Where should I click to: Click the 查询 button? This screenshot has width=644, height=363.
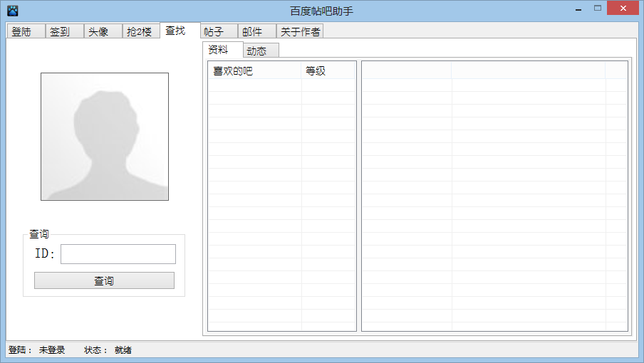(x=104, y=280)
